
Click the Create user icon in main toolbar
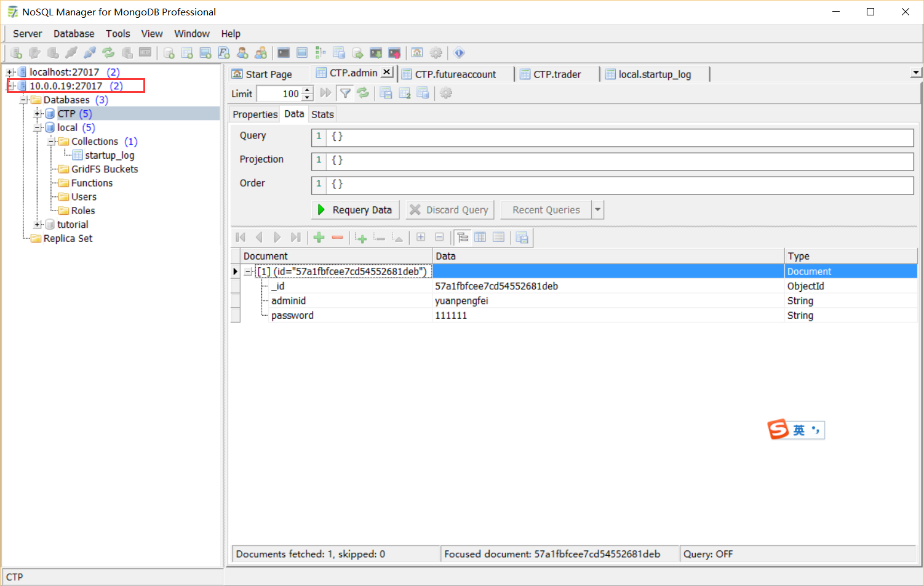point(242,53)
